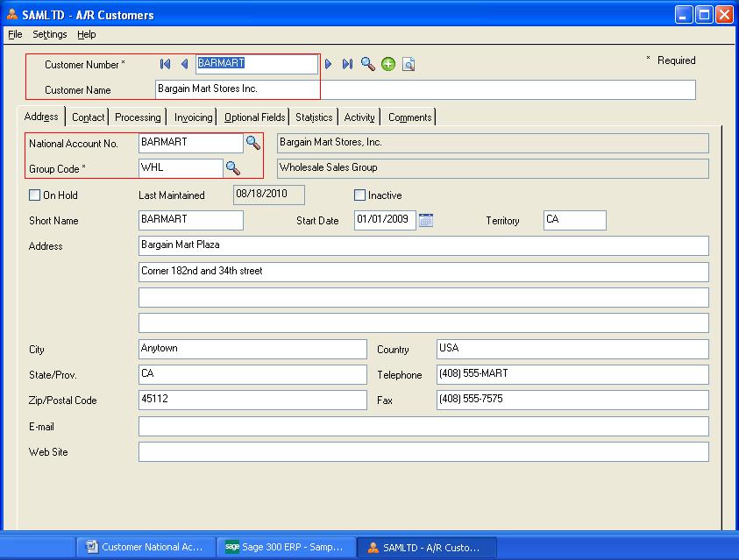The width and height of the screenshot is (739, 560).
Task: Click the National Account No. field
Action: click(x=191, y=143)
